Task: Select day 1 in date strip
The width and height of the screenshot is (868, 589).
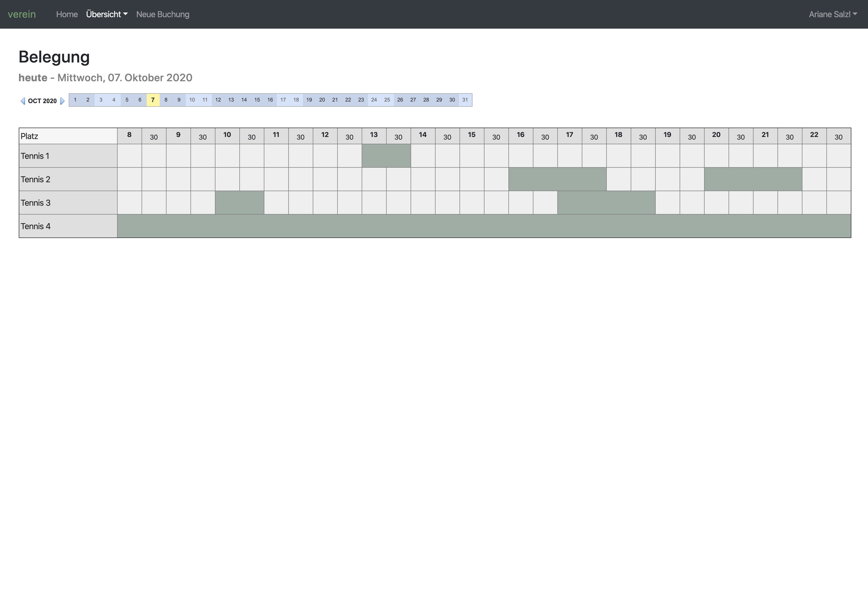Action: coord(75,100)
